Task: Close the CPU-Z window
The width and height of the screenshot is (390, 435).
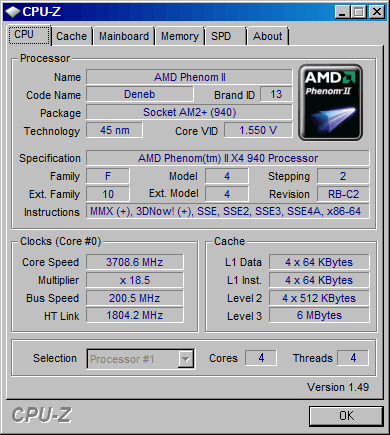Action: point(377,12)
